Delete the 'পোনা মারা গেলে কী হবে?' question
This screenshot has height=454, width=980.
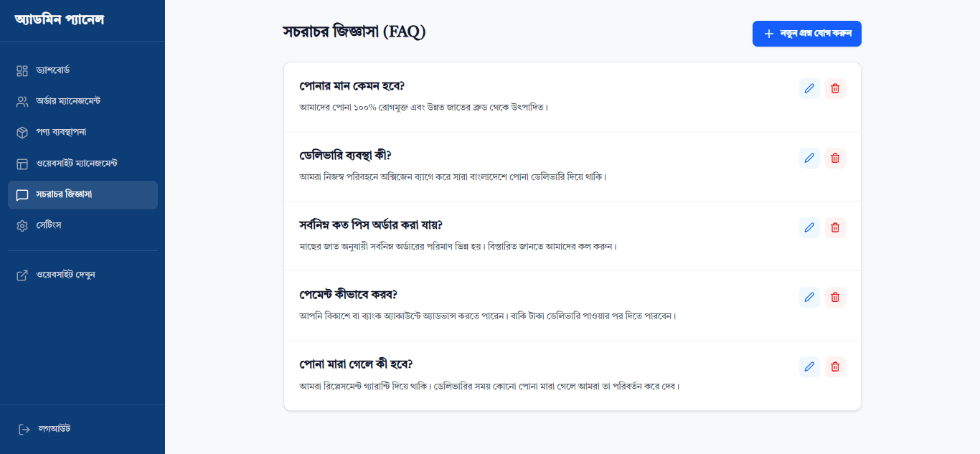click(x=835, y=366)
